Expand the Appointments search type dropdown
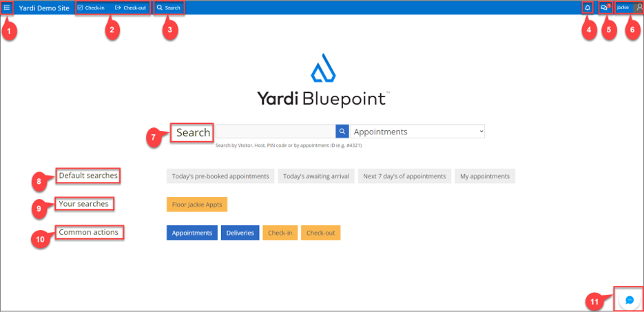The width and height of the screenshot is (644, 312). click(417, 132)
